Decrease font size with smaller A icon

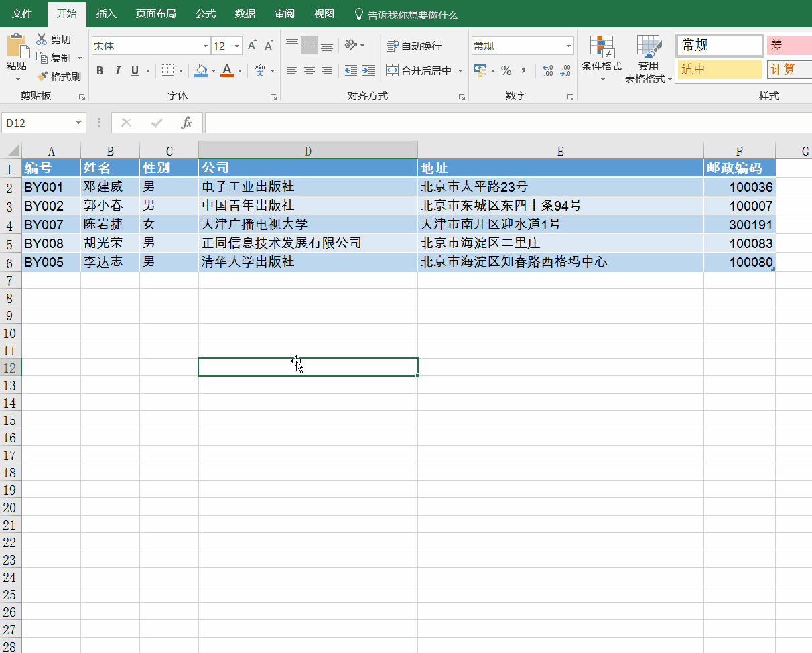pos(269,46)
